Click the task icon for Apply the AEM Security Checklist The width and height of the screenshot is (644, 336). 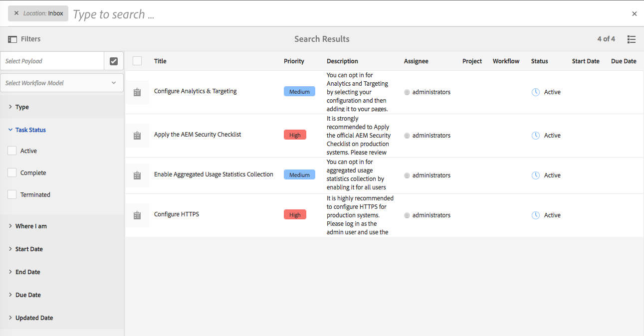(x=137, y=136)
